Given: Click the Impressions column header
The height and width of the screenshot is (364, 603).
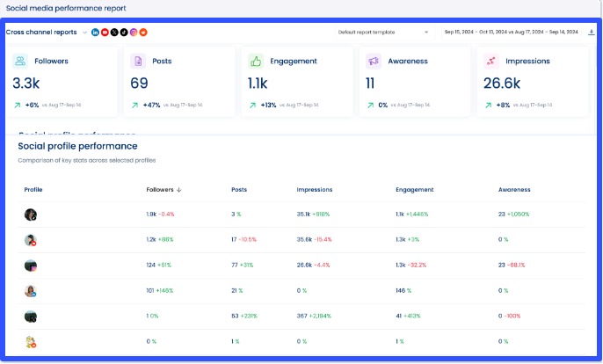Looking at the screenshot, I should coord(315,189).
